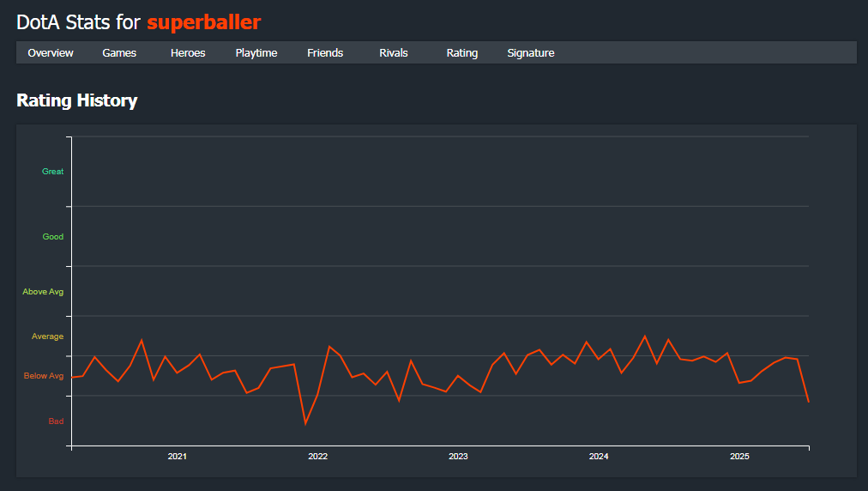Click the Good rating axis label
868x491 pixels.
click(52, 237)
